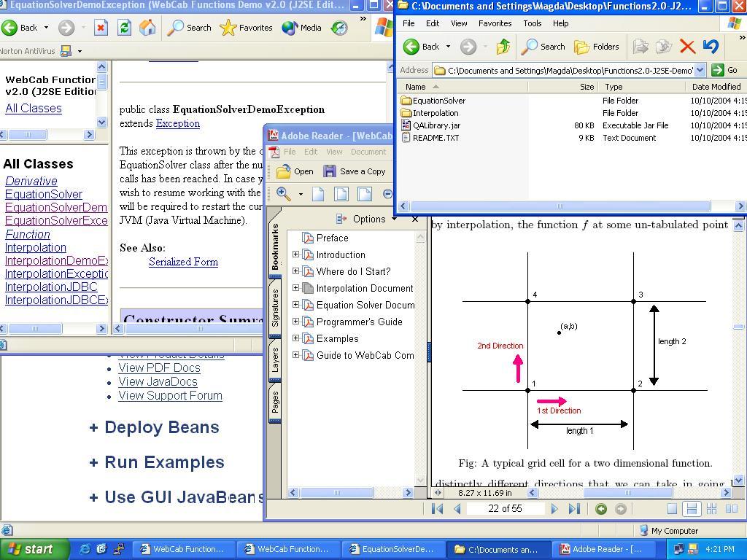The height and width of the screenshot is (560, 747).
Task: Expand the Where do I Start? bookmark
Action: coord(296,271)
